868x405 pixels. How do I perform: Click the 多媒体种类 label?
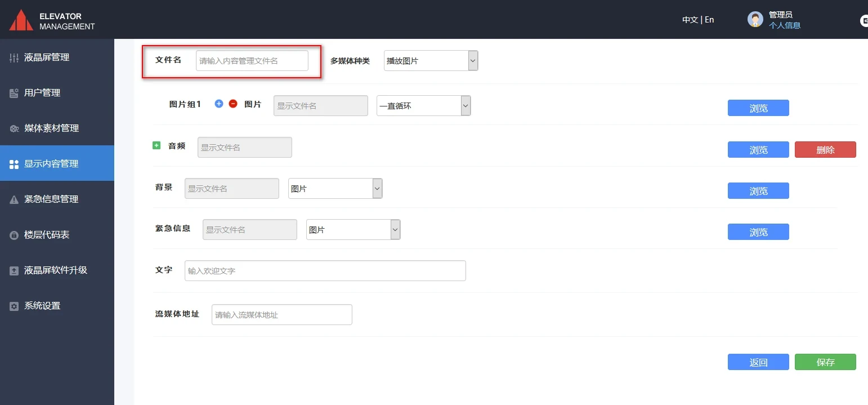(x=350, y=61)
